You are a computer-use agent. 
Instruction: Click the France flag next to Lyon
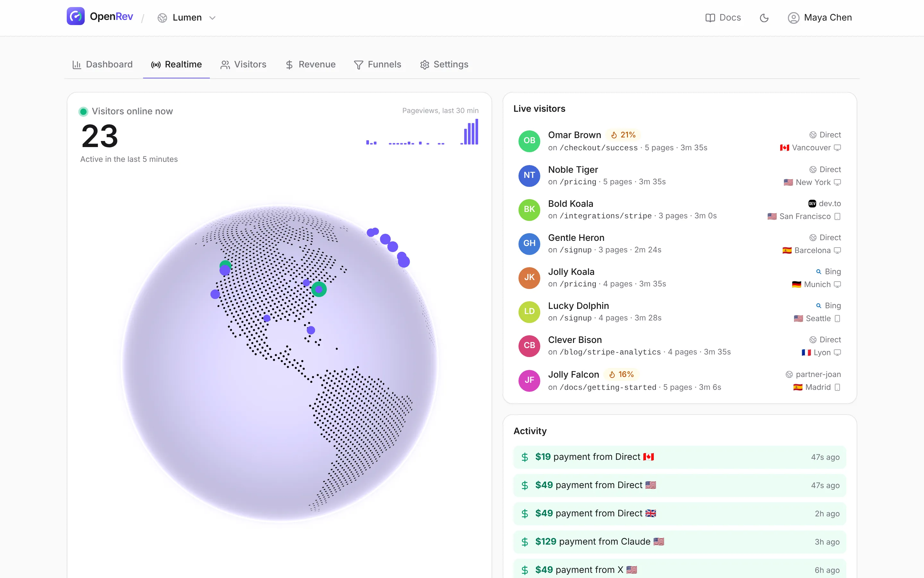[806, 353]
